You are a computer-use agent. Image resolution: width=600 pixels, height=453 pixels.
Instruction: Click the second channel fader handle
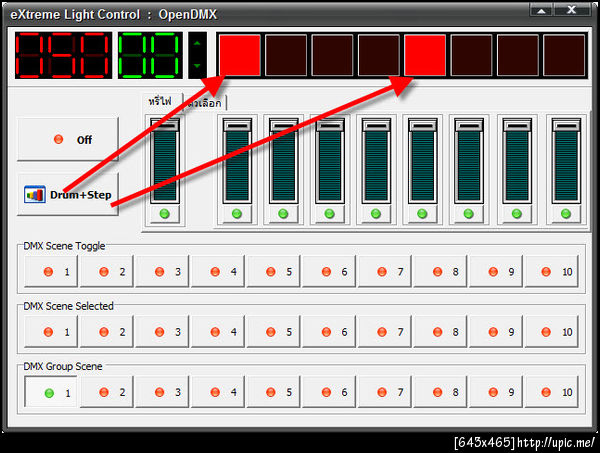(x=284, y=125)
